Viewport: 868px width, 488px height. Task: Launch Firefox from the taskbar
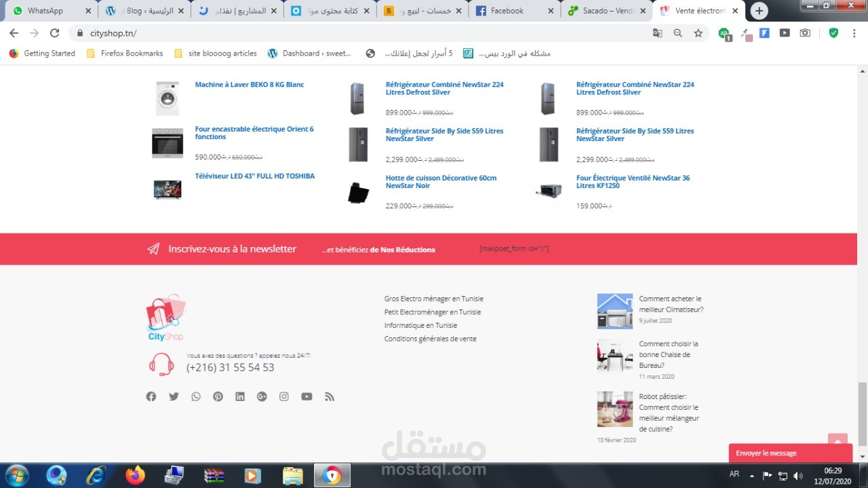click(x=136, y=475)
